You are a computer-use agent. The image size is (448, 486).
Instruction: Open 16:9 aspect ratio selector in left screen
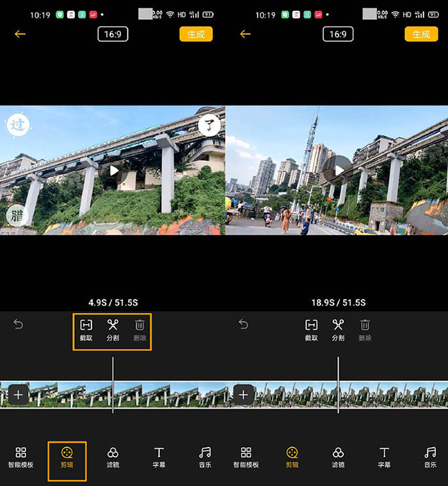(x=113, y=34)
